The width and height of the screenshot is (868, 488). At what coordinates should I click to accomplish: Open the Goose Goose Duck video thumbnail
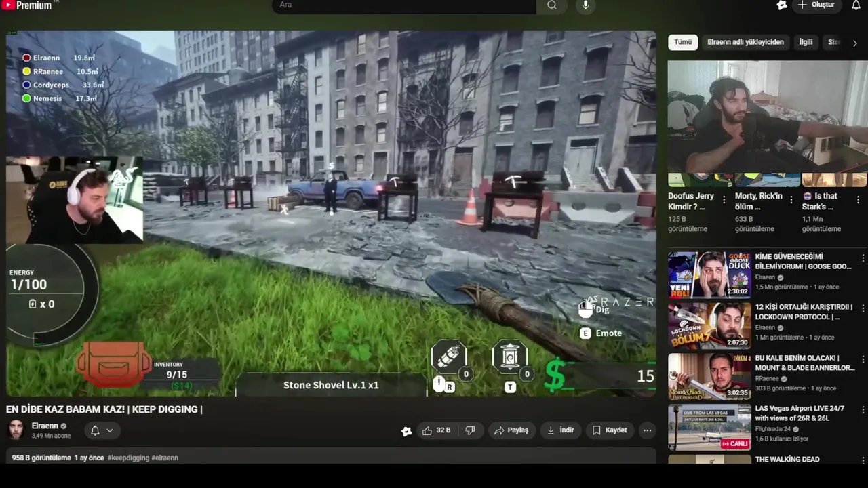pyautogui.click(x=709, y=275)
